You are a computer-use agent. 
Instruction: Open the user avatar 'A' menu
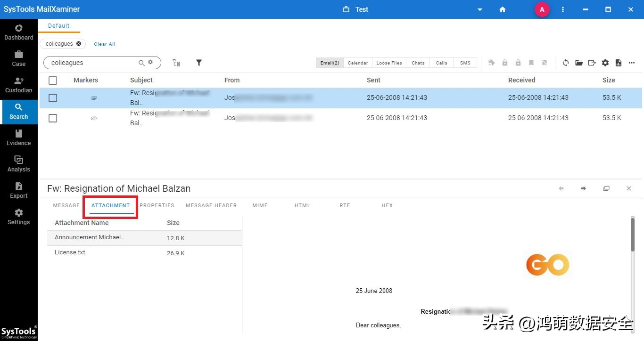(x=542, y=9)
